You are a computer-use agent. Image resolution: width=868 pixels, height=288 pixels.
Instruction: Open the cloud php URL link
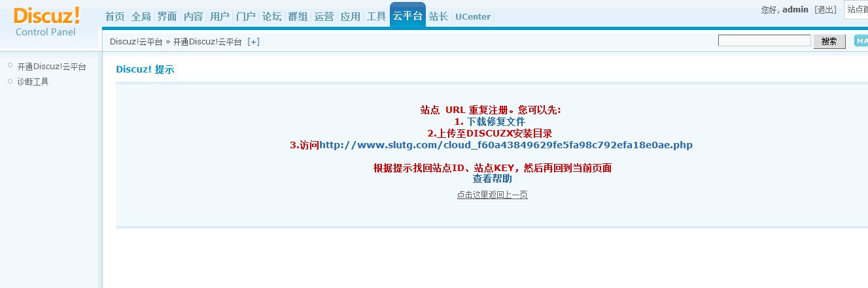click(x=506, y=145)
